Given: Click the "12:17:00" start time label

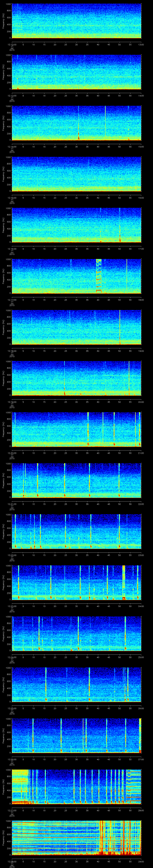Looking at the screenshot, I should (12, 300).
